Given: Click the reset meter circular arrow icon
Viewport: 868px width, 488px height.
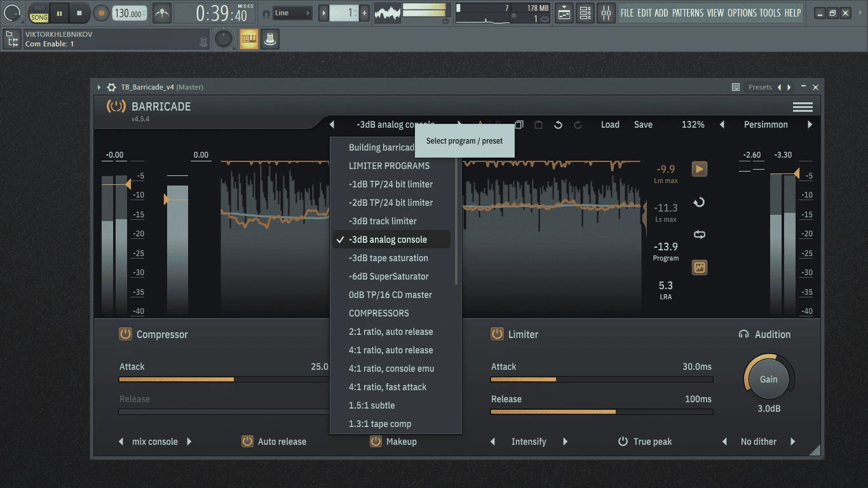Looking at the screenshot, I should (x=700, y=202).
